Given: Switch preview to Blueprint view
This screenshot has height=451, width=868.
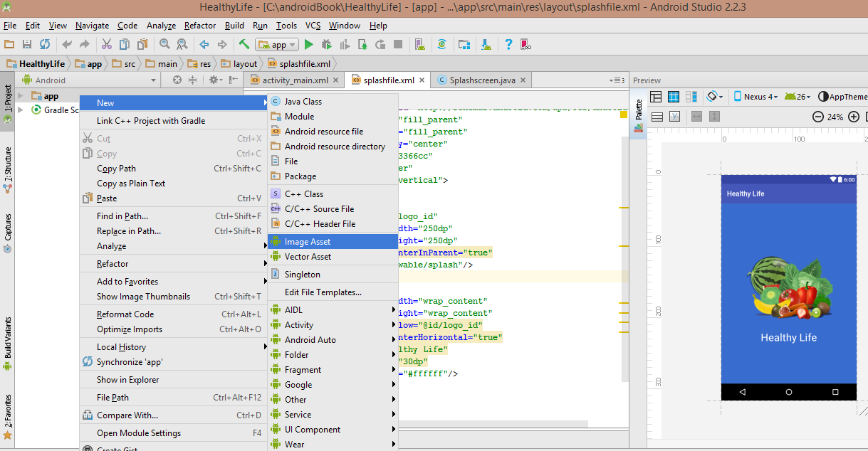Looking at the screenshot, I should click(673, 97).
